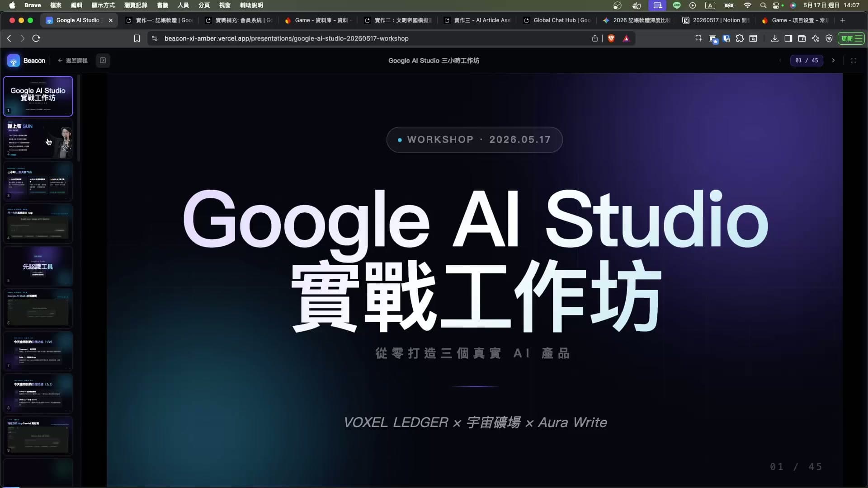Switch to tab Game - 資料庫

pyautogui.click(x=318, y=20)
